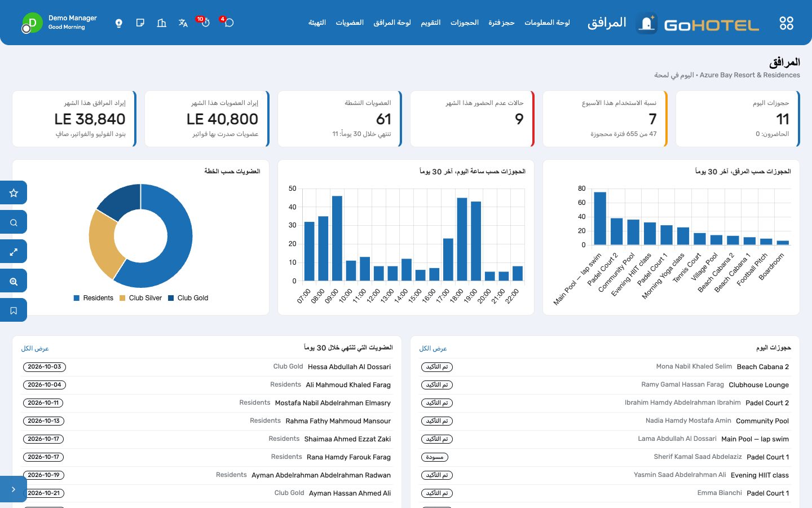The image size is (812, 508).
Task: Click the مسودة status badge for Padel Court 1
Action: coord(435,457)
